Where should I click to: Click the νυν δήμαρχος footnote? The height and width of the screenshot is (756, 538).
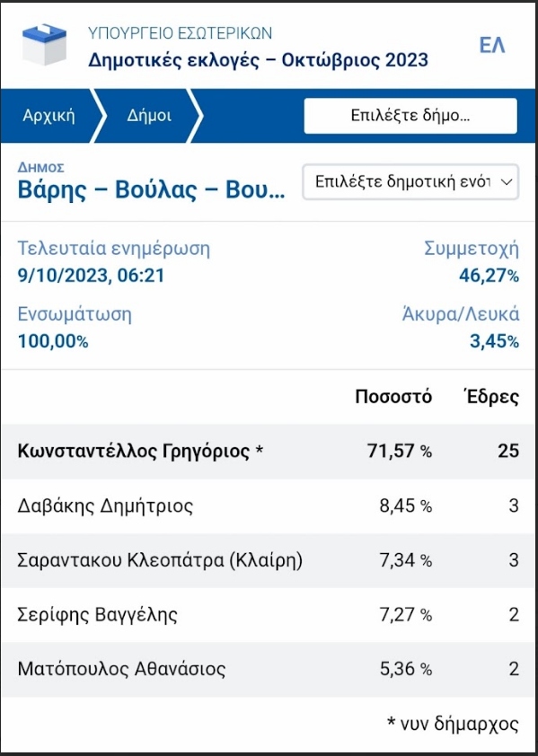pos(453,724)
